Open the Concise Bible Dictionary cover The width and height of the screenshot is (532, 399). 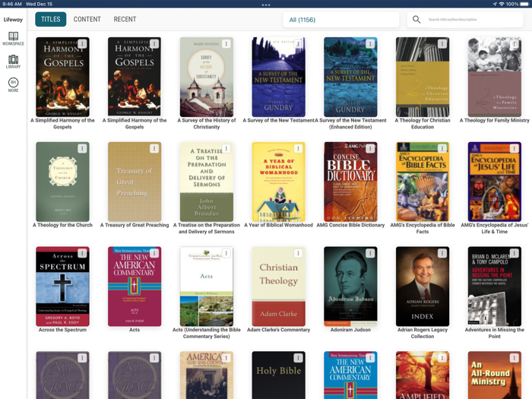pos(350,182)
